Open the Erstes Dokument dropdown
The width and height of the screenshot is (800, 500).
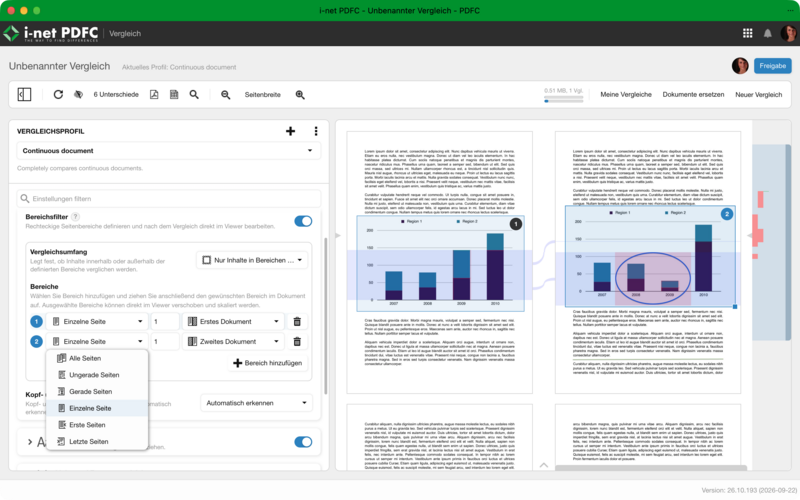[x=233, y=321]
